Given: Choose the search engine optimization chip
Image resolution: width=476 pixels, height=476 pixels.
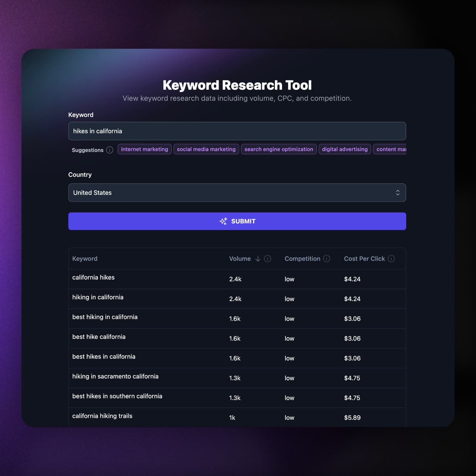Looking at the screenshot, I should pos(279,149).
